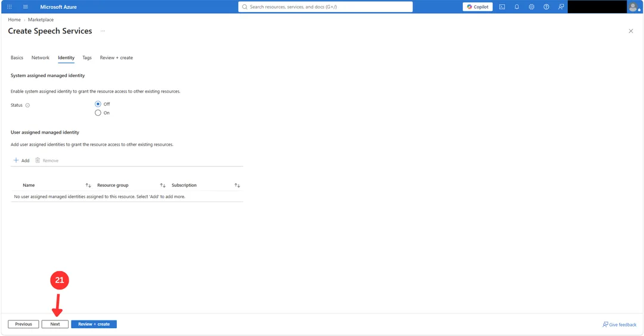
Task: Focus the resources search box
Action: click(326, 7)
